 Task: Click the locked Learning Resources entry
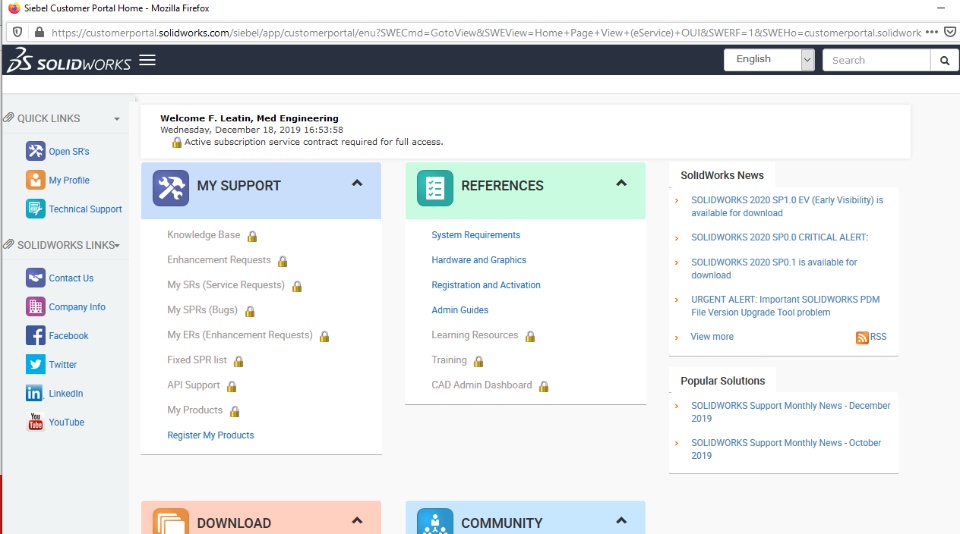coord(474,336)
